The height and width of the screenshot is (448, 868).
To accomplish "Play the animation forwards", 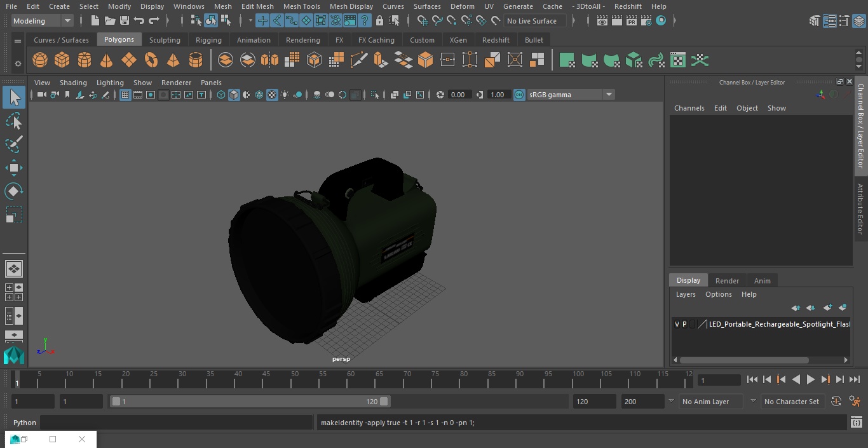I will [x=811, y=379].
